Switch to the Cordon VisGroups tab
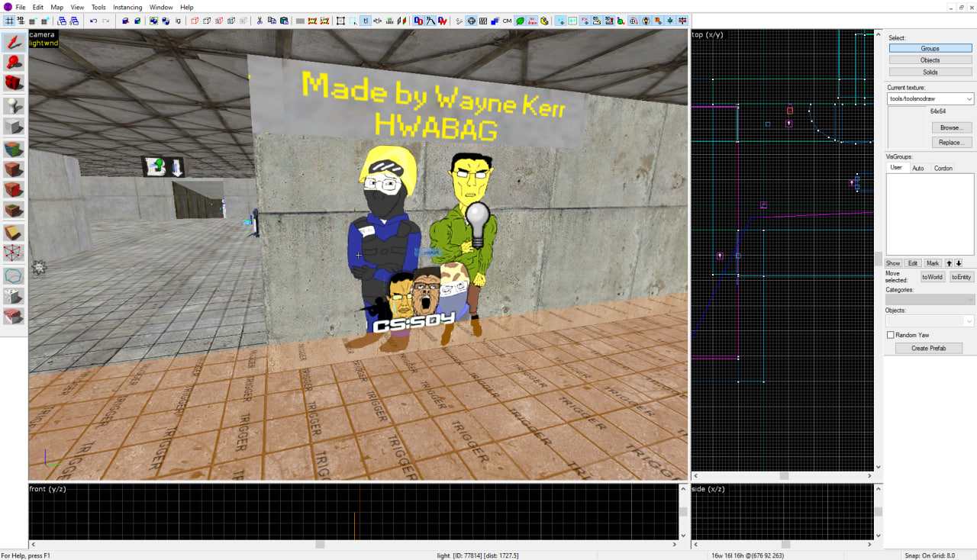 tap(943, 168)
